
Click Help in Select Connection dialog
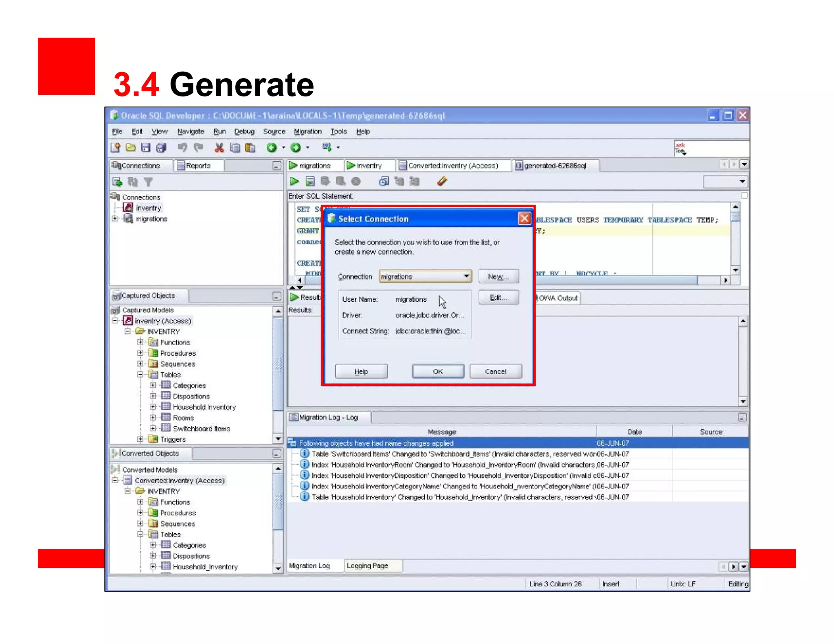coord(361,371)
